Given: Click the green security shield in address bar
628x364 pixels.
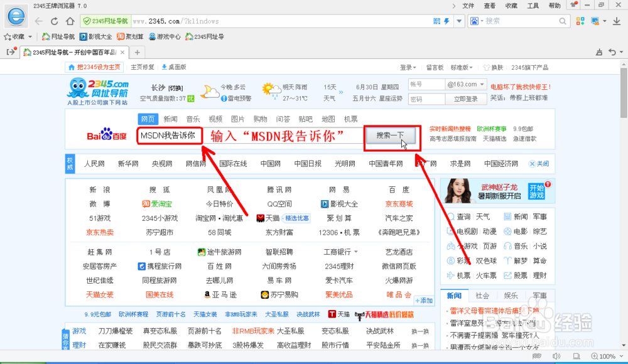Looking at the screenshot, I should click(87, 21).
